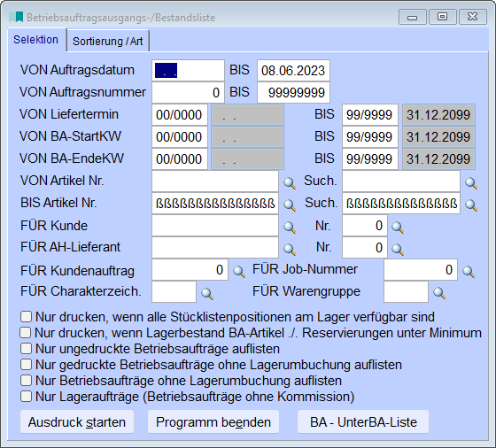Click BIS BA-EndeKW week field
This screenshot has width=496, height=448.
[370, 158]
